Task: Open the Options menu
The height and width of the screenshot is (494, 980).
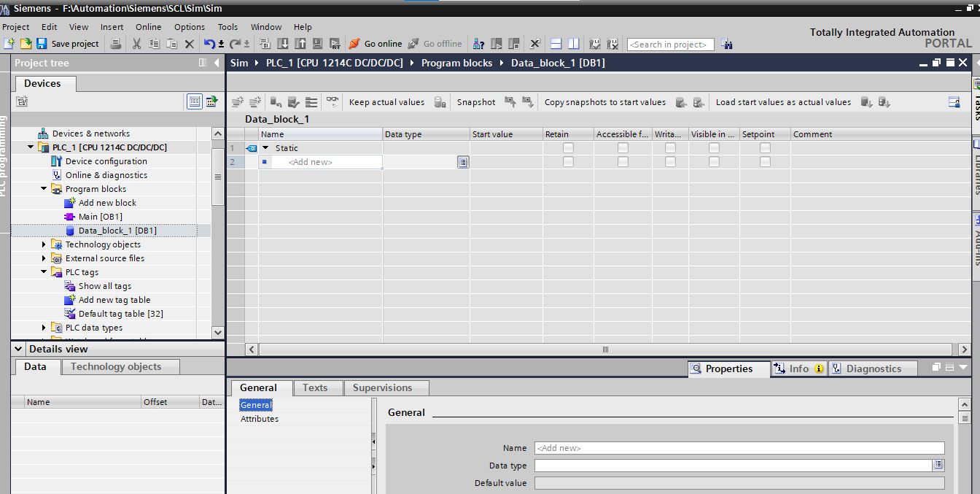Action: 190,27
